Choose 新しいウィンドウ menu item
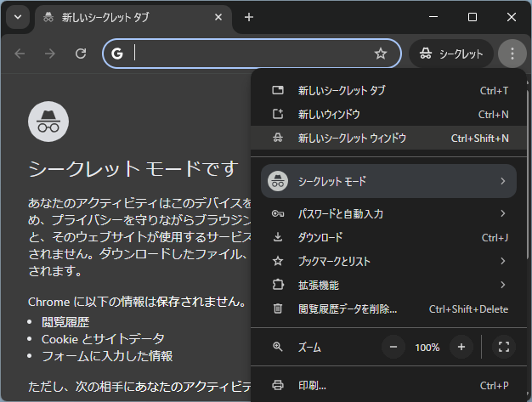 pyautogui.click(x=388, y=115)
